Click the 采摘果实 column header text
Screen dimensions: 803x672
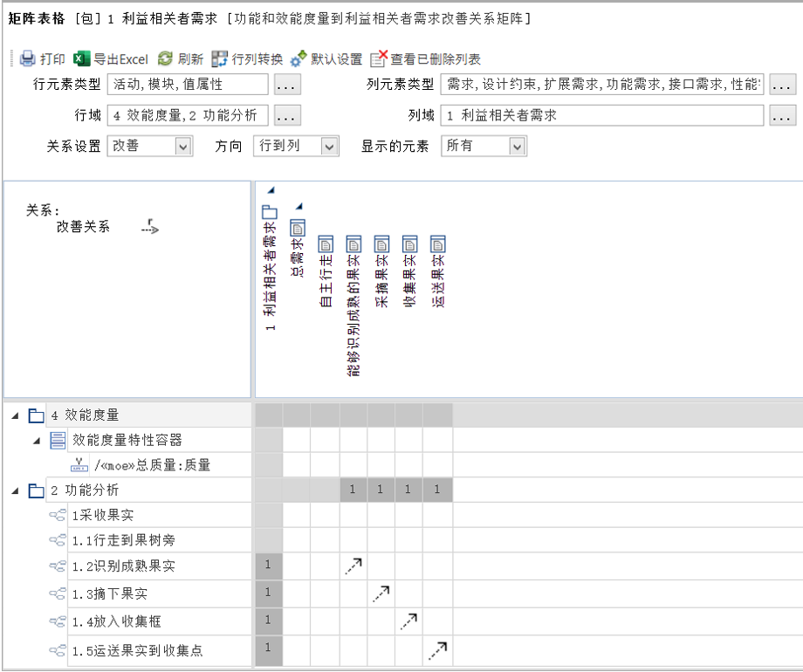pos(382,281)
